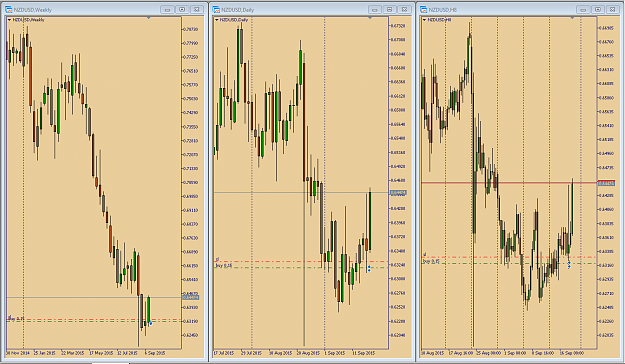
Task: Click the blue trade entry marker on Weekly chart
Action: pos(151,323)
